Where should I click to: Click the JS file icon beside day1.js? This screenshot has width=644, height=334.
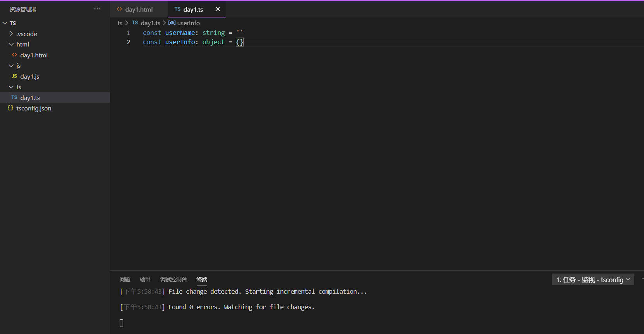pos(14,76)
